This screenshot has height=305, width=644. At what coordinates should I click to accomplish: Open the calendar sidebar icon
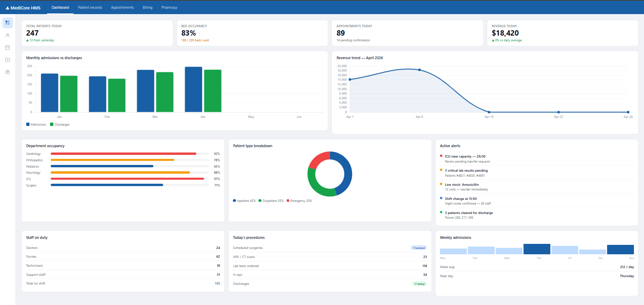pos(7,47)
